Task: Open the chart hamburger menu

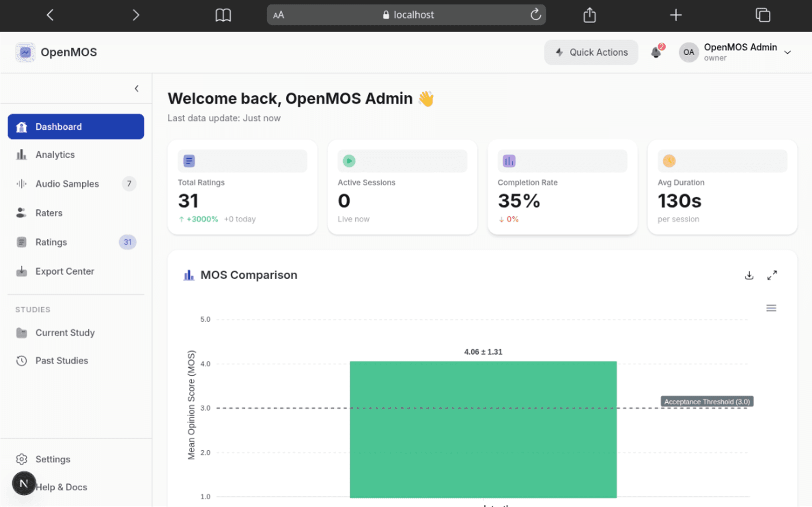Action: [771, 308]
